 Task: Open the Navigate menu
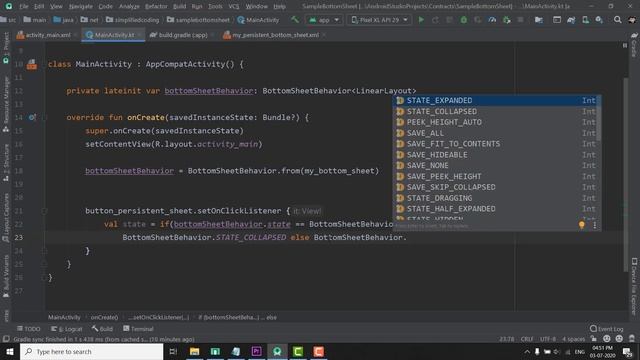pos(80,6)
